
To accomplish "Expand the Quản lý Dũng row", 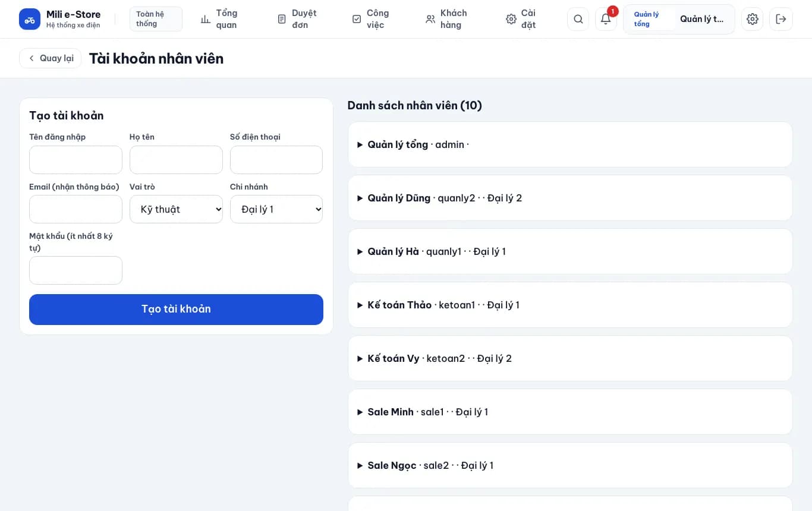I will 570,198.
